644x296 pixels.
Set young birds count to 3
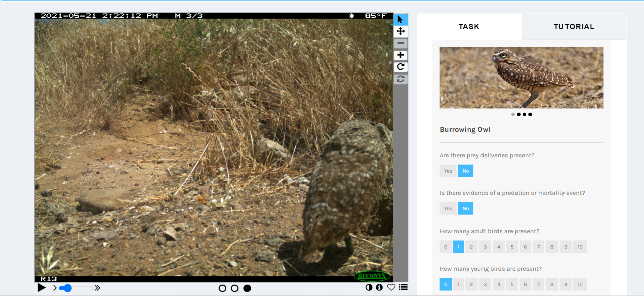(485, 284)
